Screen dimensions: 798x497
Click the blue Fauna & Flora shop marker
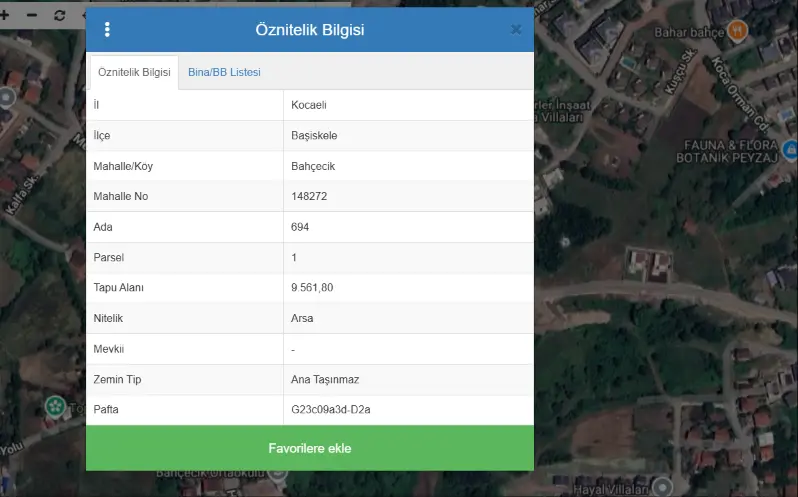[790, 151]
